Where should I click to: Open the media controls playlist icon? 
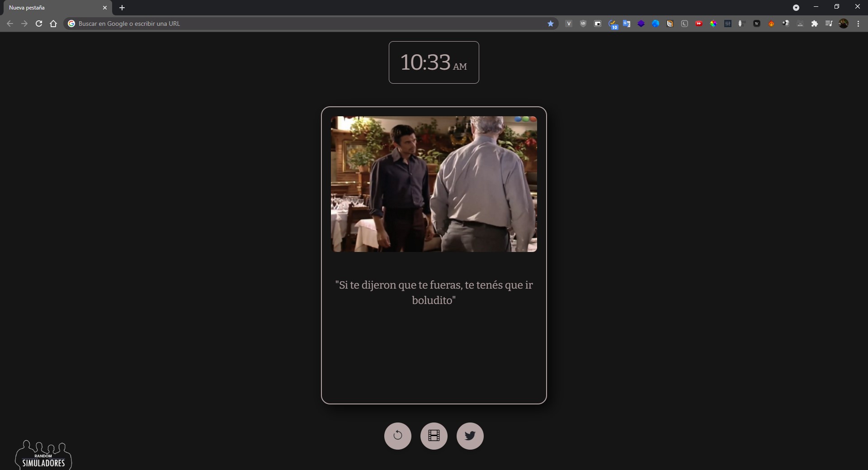pyautogui.click(x=829, y=24)
